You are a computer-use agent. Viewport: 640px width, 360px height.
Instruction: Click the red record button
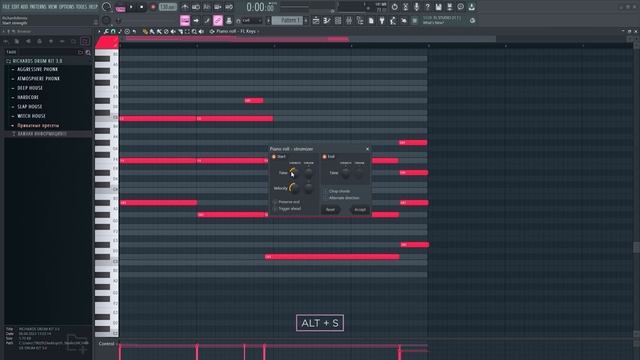(153, 7)
